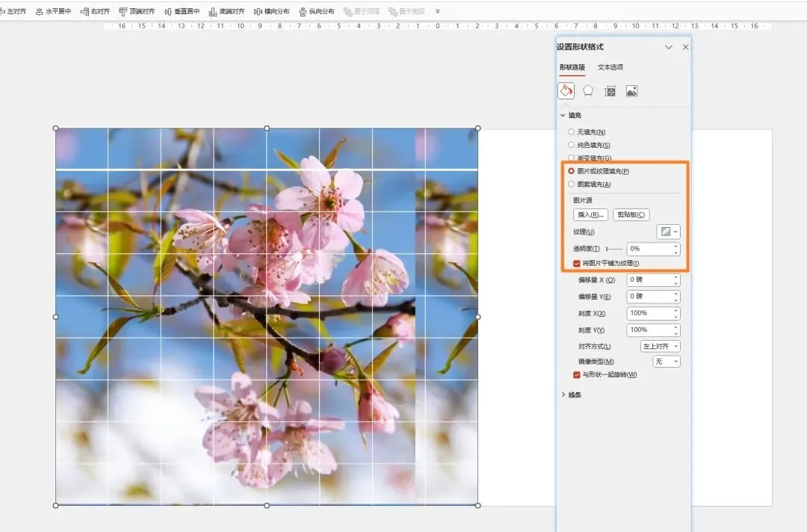
Task: Click the 偏移量 Y field spinner arrows
Action: (x=675, y=297)
